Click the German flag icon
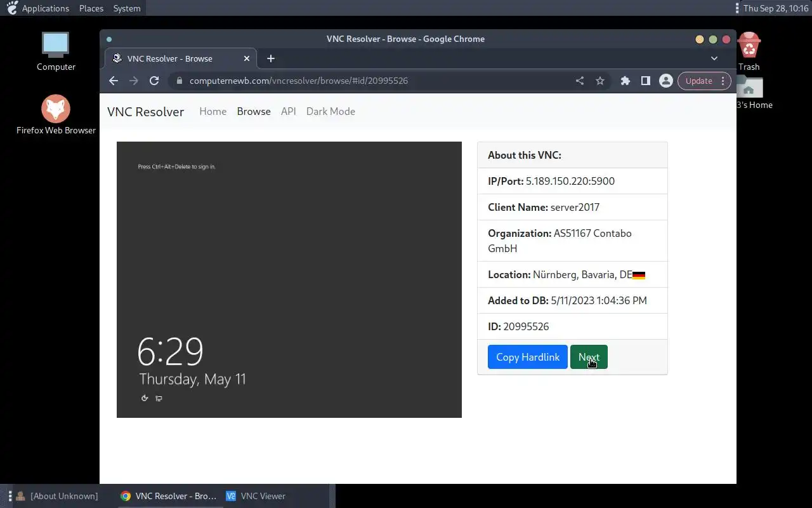Viewport: 812px width, 508px height. coord(639,276)
